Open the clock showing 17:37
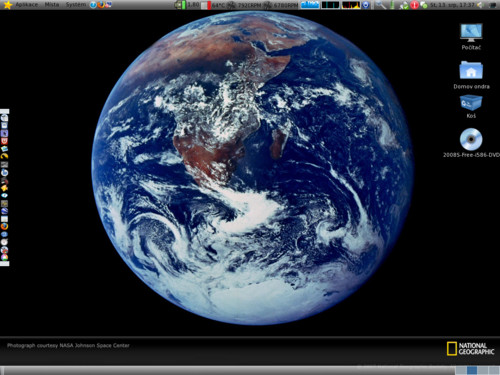The height and width of the screenshot is (375, 500). pos(452,5)
